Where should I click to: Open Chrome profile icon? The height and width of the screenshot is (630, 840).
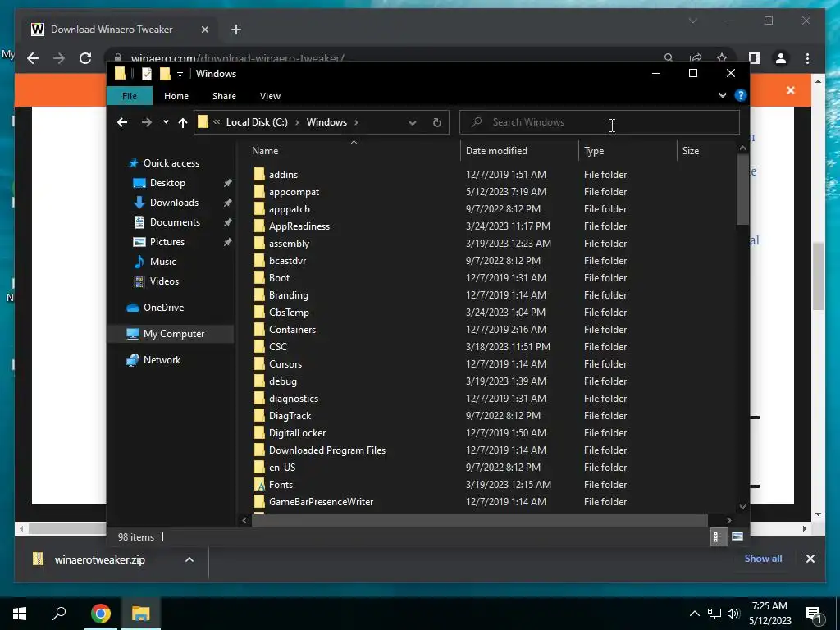click(x=781, y=58)
